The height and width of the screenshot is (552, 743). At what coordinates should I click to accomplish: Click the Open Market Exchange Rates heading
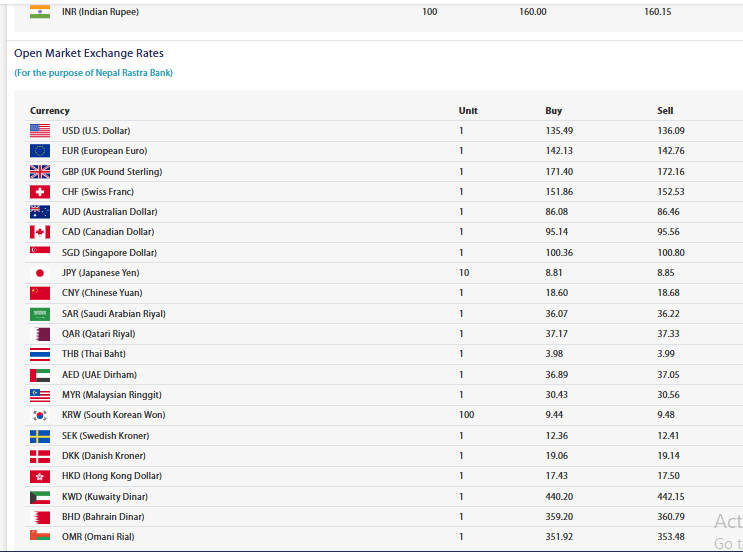coord(89,53)
